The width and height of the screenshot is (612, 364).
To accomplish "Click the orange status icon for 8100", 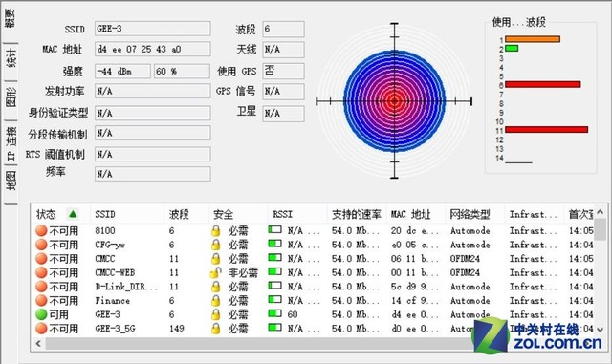I will coord(41,230).
